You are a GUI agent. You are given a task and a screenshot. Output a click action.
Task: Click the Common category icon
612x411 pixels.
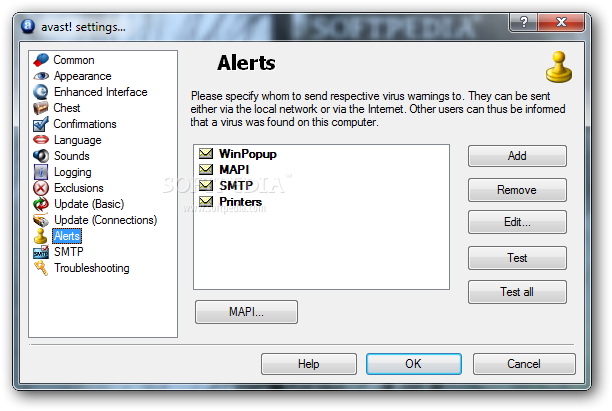(41, 60)
